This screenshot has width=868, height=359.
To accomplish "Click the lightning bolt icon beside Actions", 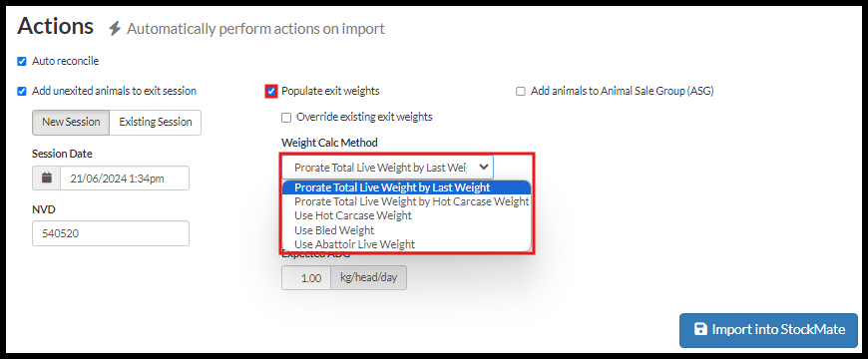I will click(115, 28).
